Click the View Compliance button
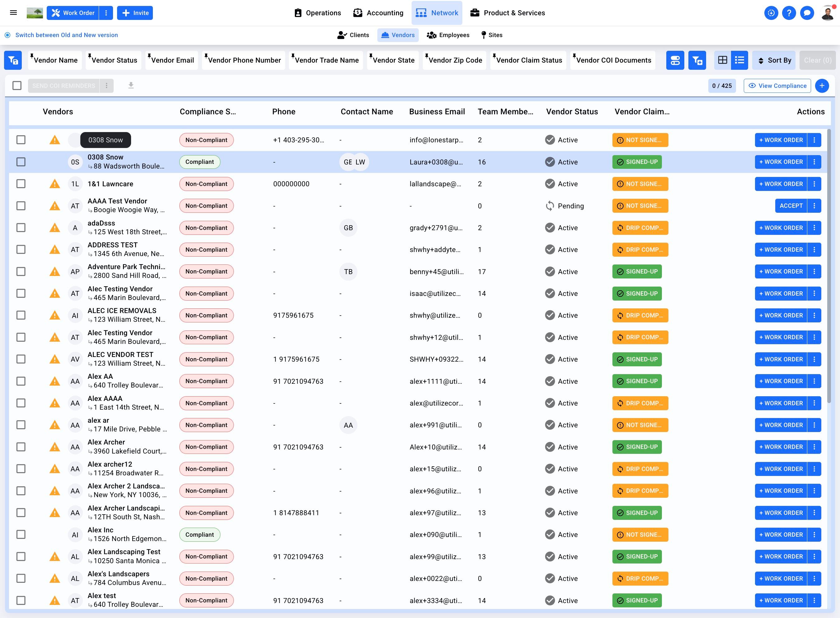Image resolution: width=840 pixels, height=618 pixels. coord(777,86)
